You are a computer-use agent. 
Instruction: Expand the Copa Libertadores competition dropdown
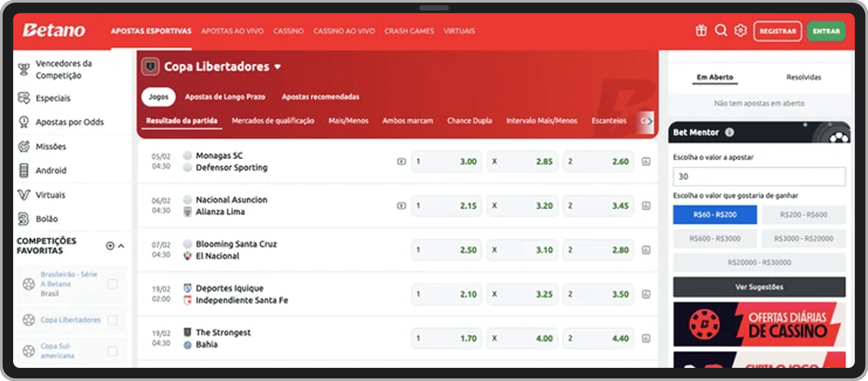coord(277,67)
